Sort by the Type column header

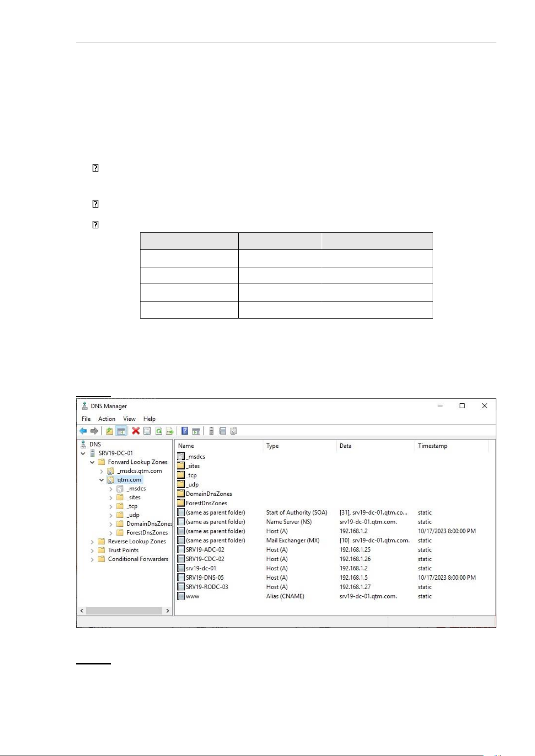tap(299, 446)
